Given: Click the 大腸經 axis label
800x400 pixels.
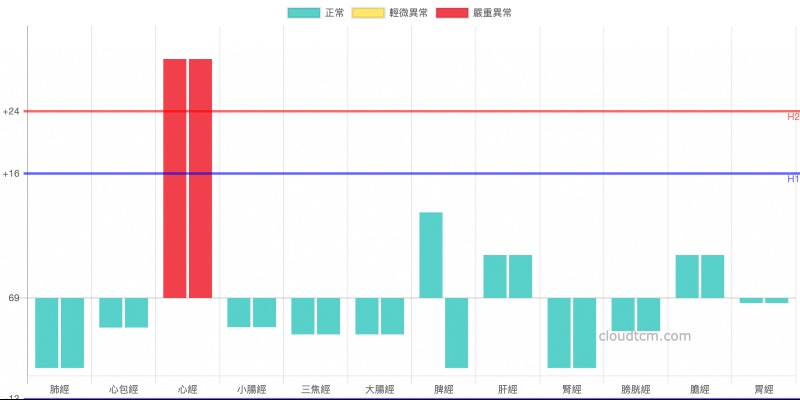Looking at the screenshot, I should point(380,388).
